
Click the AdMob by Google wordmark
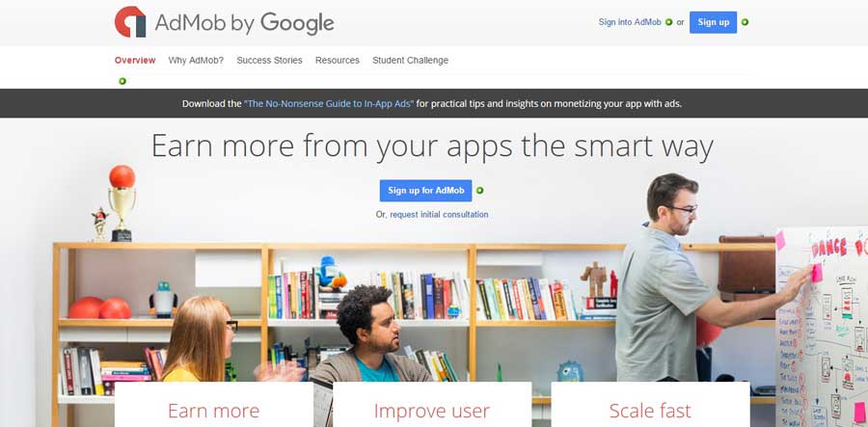coord(244,23)
